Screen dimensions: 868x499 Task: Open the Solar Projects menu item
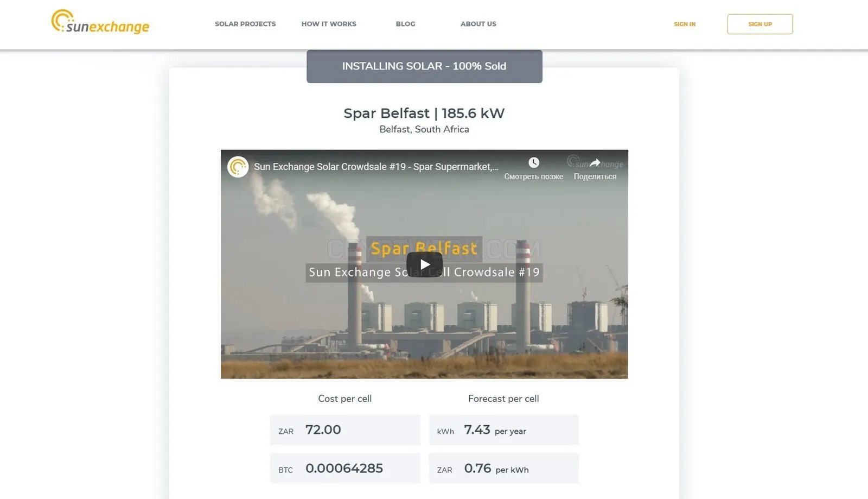(245, 24)
